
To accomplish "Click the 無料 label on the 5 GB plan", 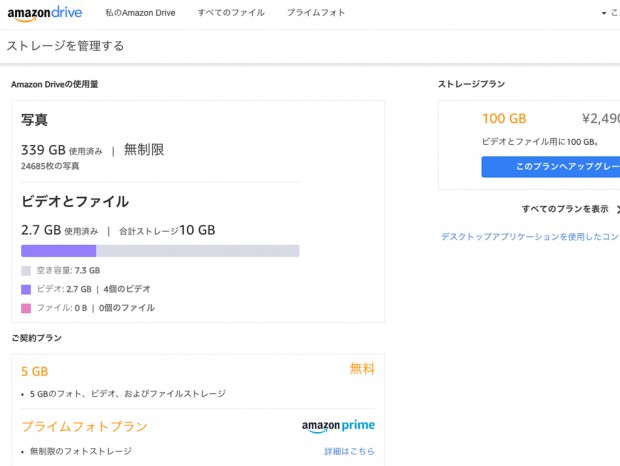I will (362, 369).
